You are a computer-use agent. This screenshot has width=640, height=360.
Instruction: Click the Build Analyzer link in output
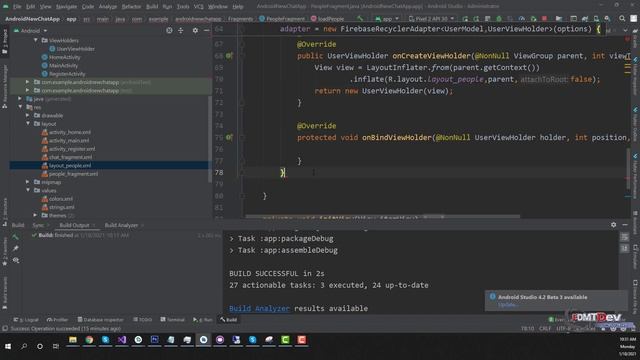[259, 308]
